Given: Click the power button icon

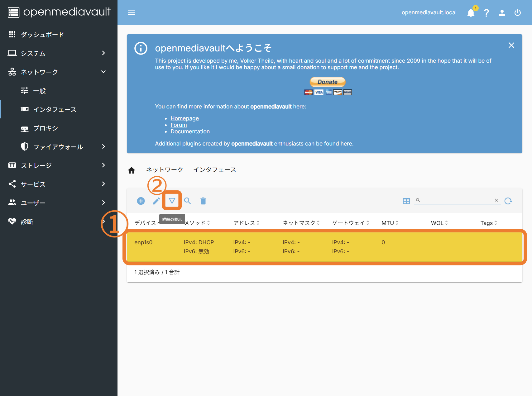Looking at the screenshot, I should tap(517, 13).
